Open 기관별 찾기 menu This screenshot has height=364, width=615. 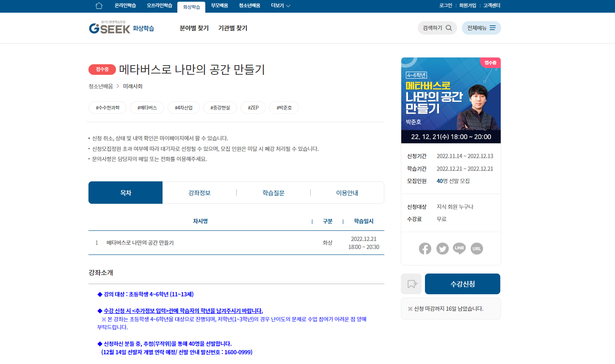(x=233, y=28)
